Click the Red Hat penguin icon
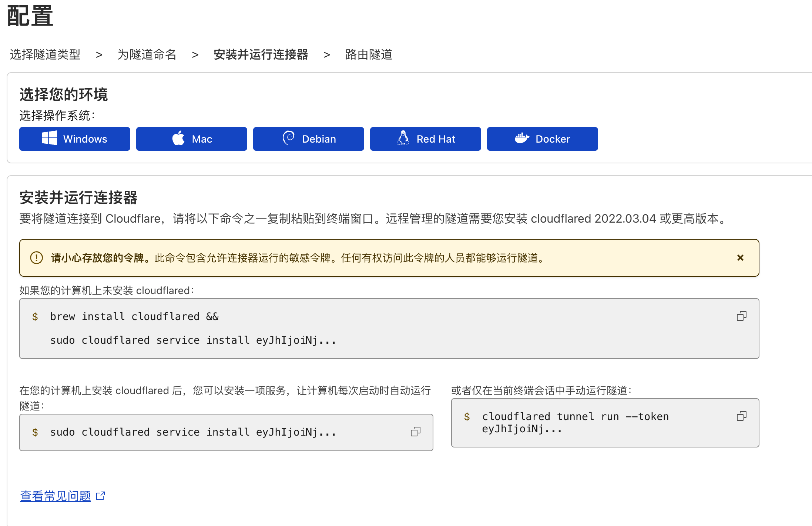Image resolution: width=812 pixels, height=526 pixels. (403, 138)
